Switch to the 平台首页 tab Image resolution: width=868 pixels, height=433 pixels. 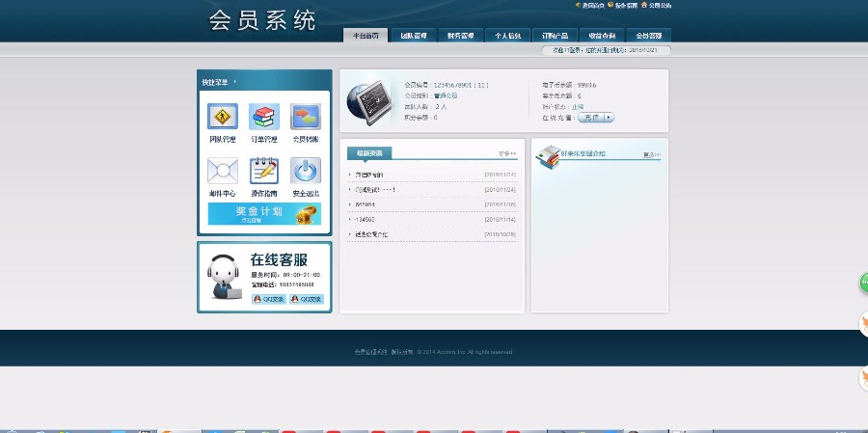tap(366, 36)
